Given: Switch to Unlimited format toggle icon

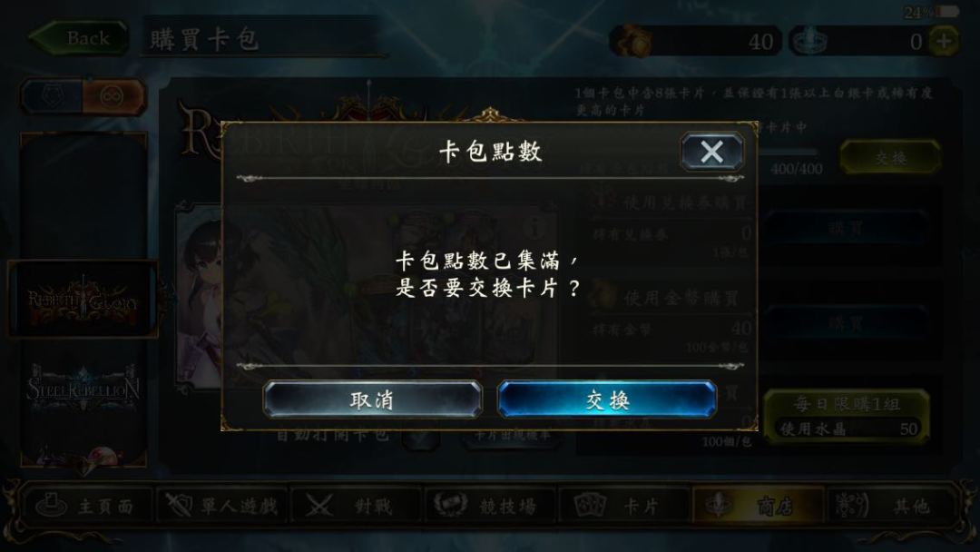Looking at the screenshot, I should coord(113,96).
